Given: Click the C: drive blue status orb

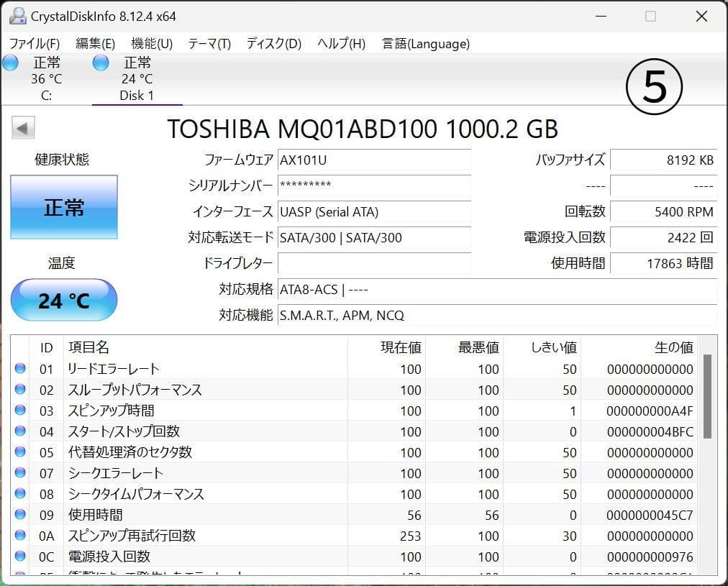Looking at the screenshot, I should click(10, 63).
